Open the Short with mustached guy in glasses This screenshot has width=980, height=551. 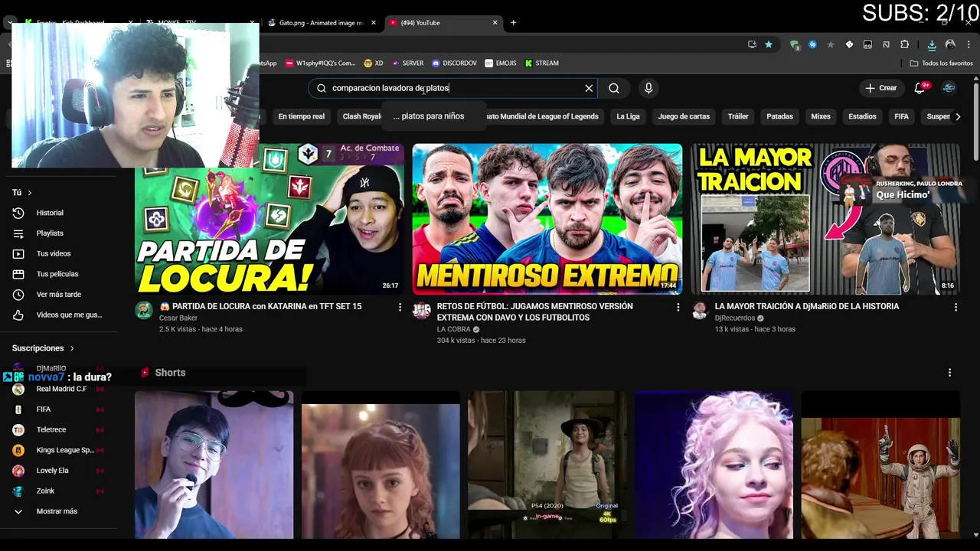click(214, 465)
